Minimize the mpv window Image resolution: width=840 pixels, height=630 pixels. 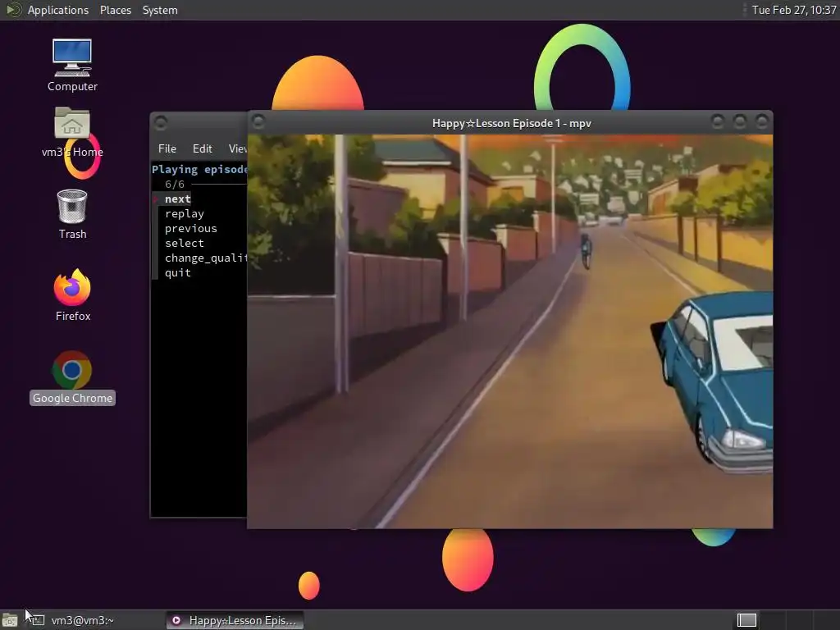717,122
